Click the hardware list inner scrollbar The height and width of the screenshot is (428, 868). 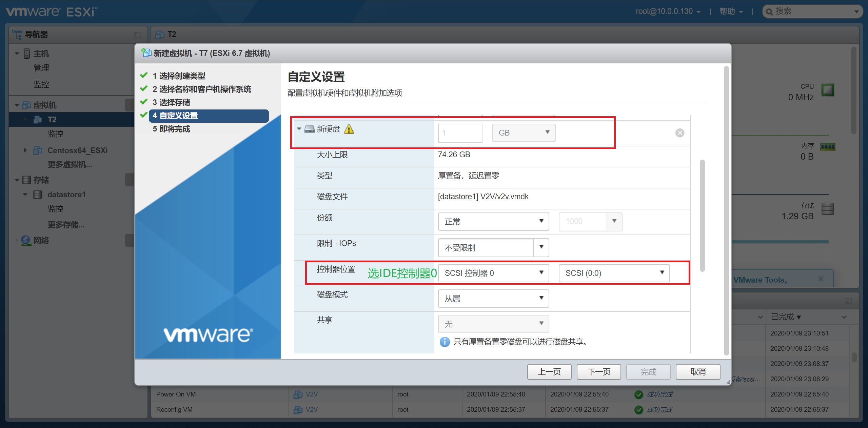(702, 216)
